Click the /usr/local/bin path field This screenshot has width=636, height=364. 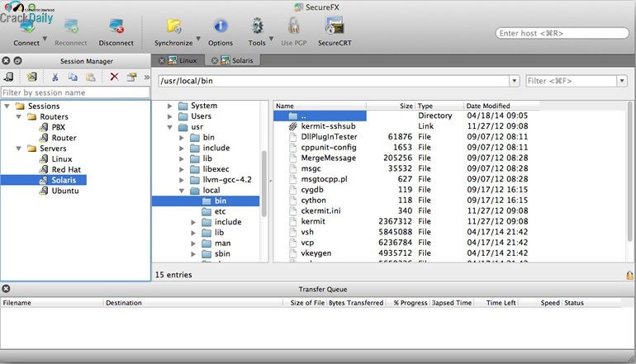click(x=334, y=81)
